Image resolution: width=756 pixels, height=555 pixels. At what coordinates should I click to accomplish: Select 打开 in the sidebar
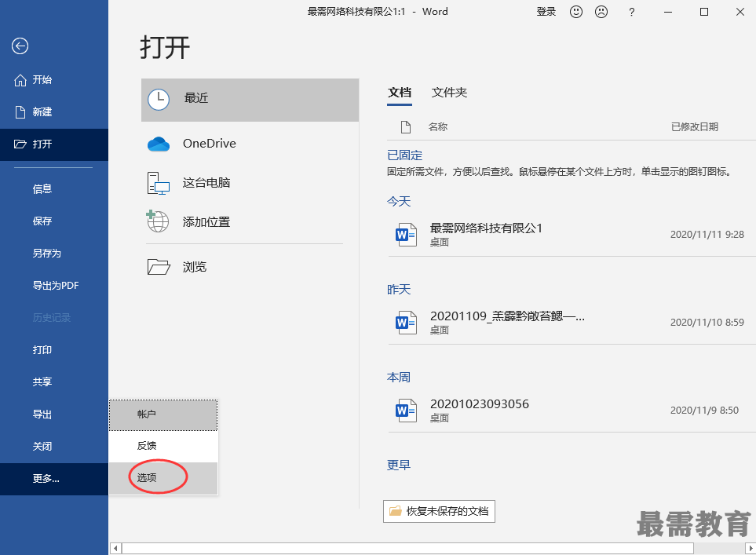pos(54,144)
